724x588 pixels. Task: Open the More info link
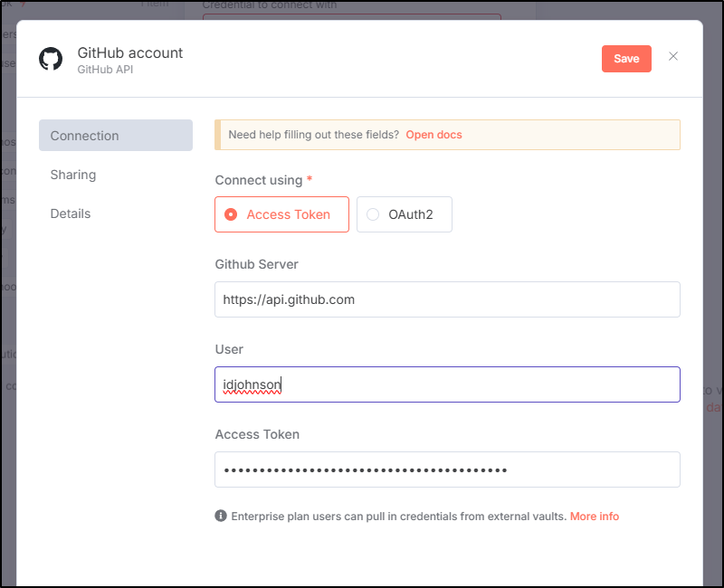point(595,516)
